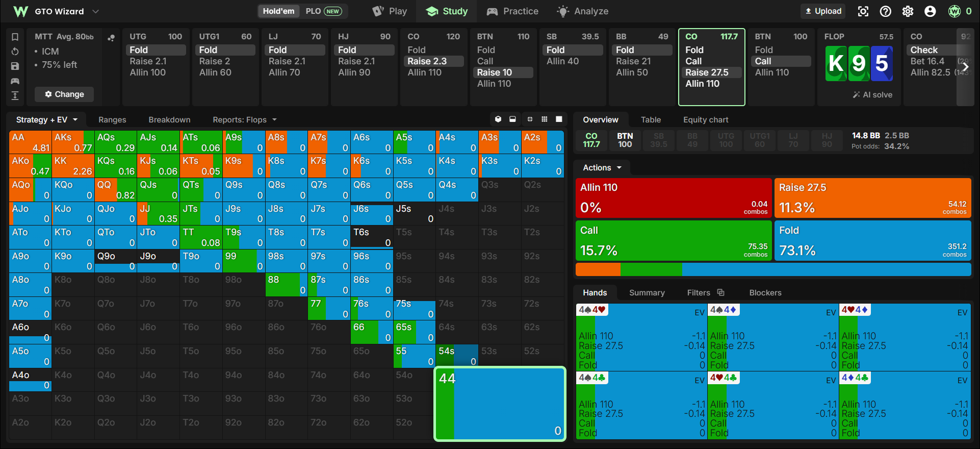
Task: Click the AI solve button
Action: pos(872,94)
